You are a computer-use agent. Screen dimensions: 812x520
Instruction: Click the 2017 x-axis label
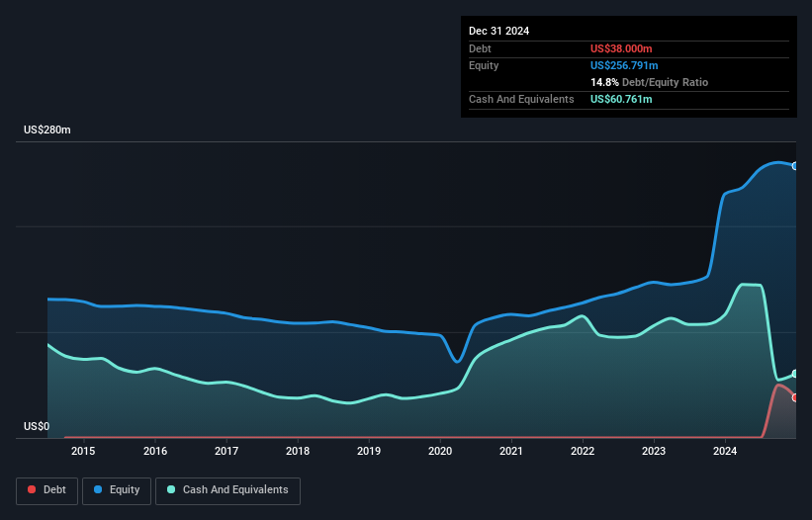point(226,451)
